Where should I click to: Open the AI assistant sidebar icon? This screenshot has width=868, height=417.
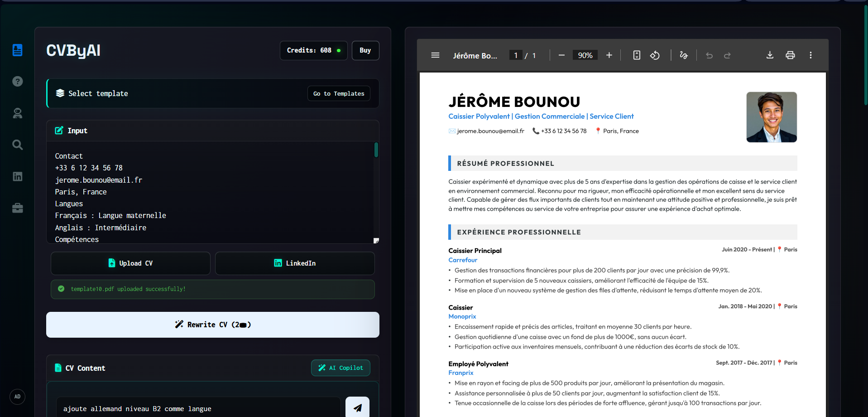(18, 113)
